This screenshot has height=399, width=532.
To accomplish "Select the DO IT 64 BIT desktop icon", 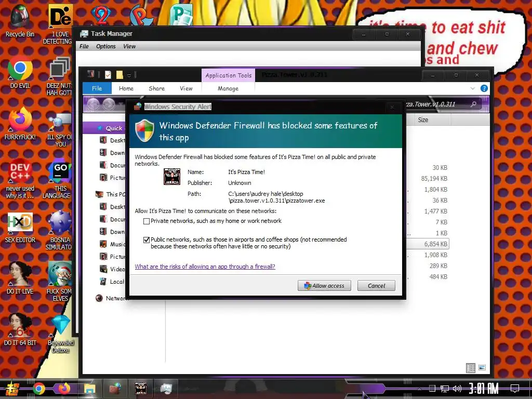I will (x=20, y=329).
